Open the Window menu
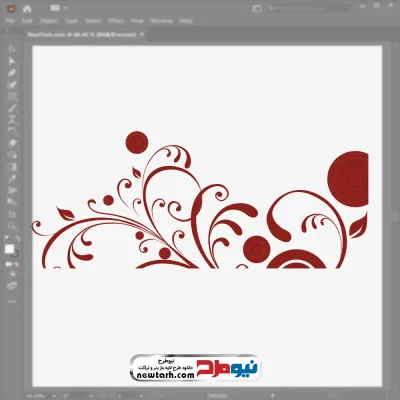Image resolution: width=400 pixels, height=400 pixels. [x=161, y=21]
